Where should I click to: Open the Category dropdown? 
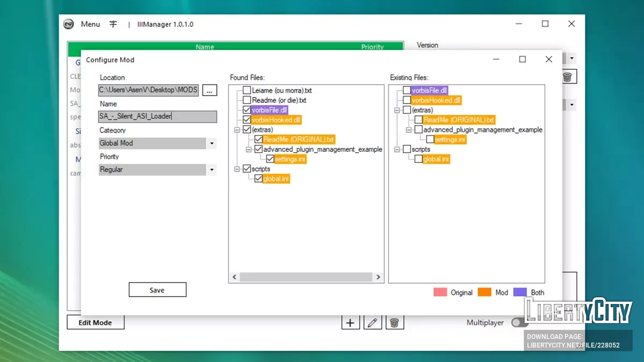pyautogui.click(x=211, y=144)
